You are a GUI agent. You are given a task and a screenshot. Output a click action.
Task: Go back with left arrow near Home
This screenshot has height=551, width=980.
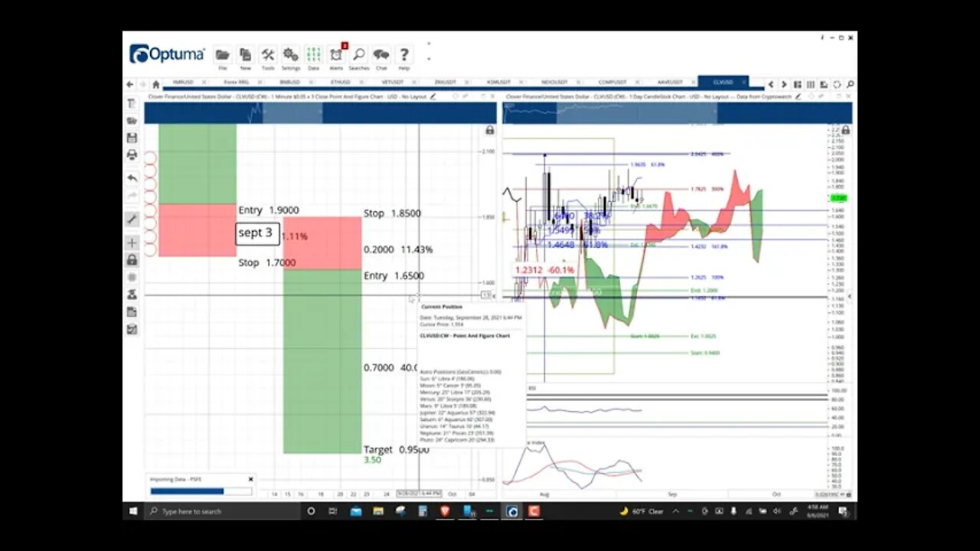click(129, 84)
